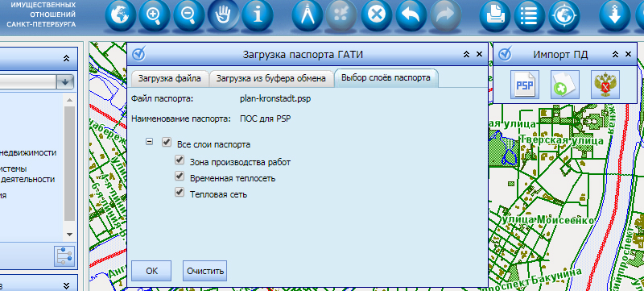Click the add-file icon in Импорт ПД
Viewport: 644px width, 291px height.
(565, 85)
